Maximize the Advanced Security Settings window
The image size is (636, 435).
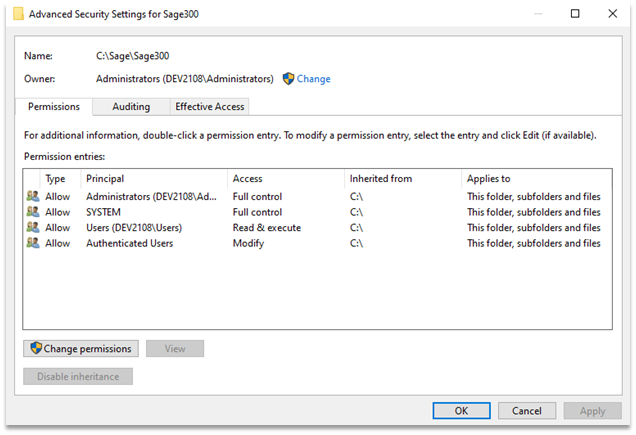[x=576, y=15]
